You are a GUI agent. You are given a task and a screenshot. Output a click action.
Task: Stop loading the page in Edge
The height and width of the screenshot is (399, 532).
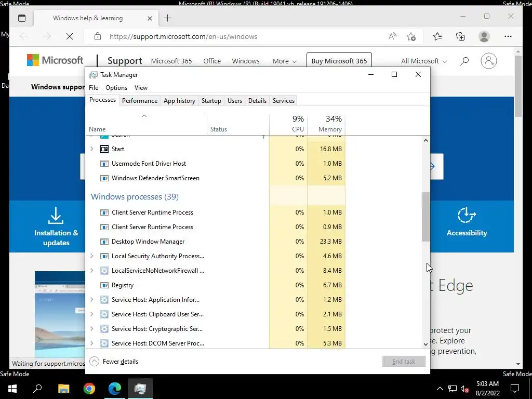(70, 36)
